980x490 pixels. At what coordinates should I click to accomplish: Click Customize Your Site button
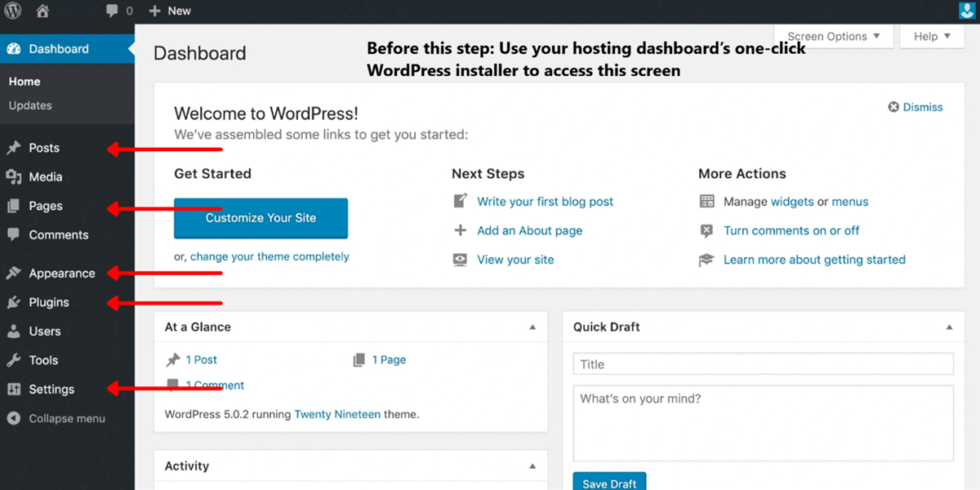pyautogui.click(x=261, y=218)
